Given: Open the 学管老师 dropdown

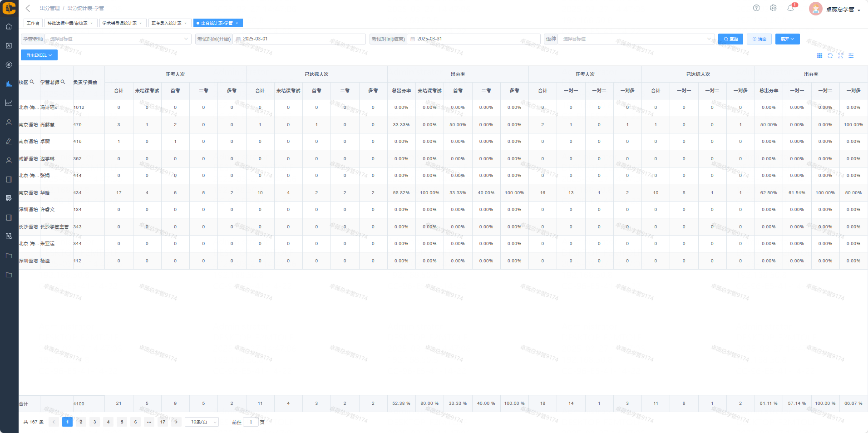Looking at the screenshot, I should [118, 39].
